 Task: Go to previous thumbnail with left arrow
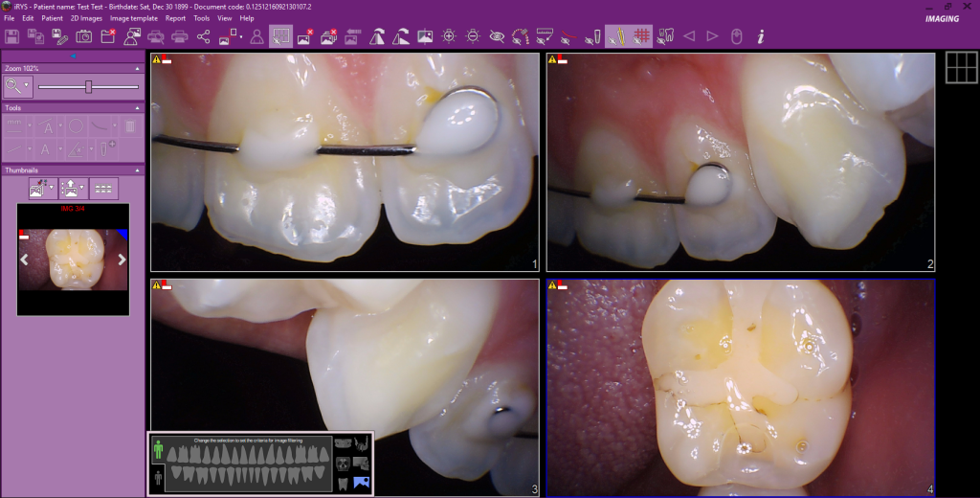[x=25, y=260]
